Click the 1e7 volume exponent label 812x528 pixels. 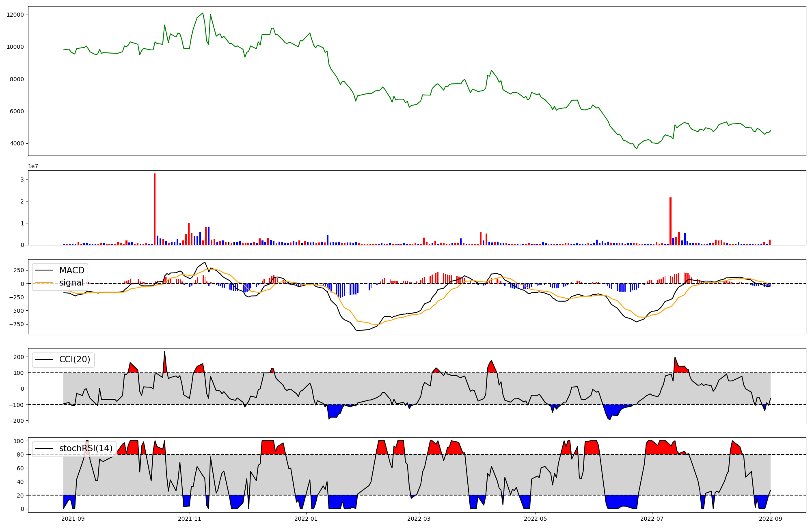[x=33, y=166]
